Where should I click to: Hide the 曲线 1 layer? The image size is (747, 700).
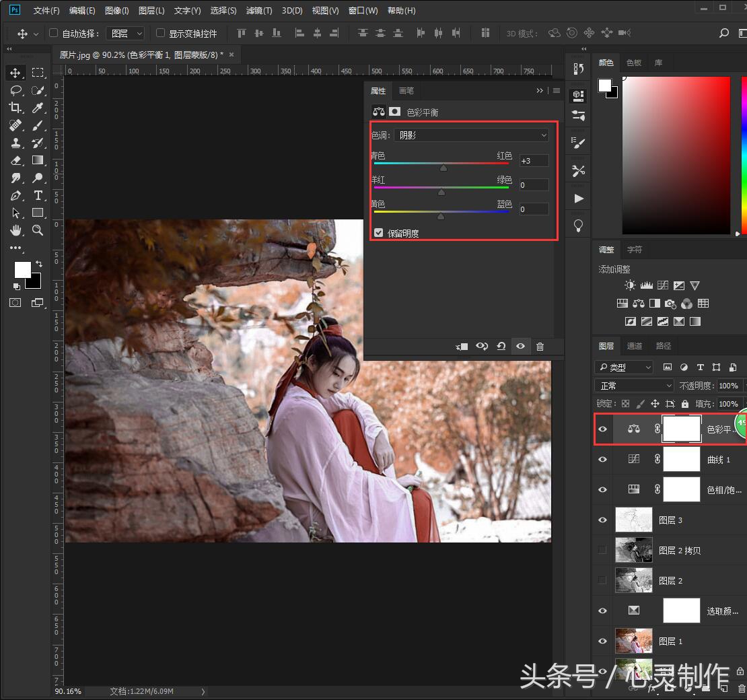click(x=603, y=459)
